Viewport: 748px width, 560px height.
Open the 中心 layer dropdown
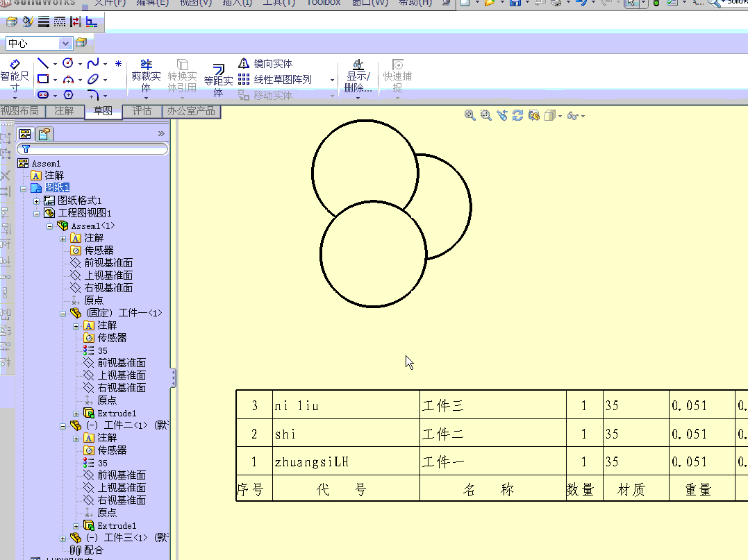65,43
